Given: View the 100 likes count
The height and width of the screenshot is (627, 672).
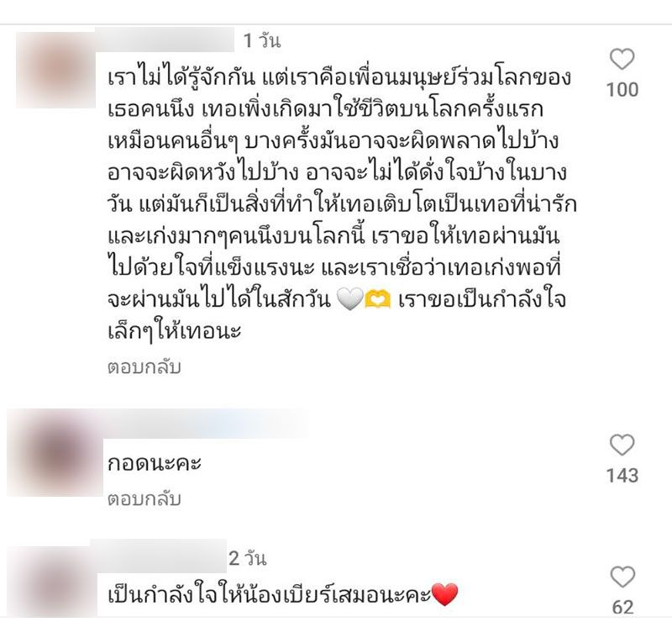Looking at the screenshot, I should point(622,90).
